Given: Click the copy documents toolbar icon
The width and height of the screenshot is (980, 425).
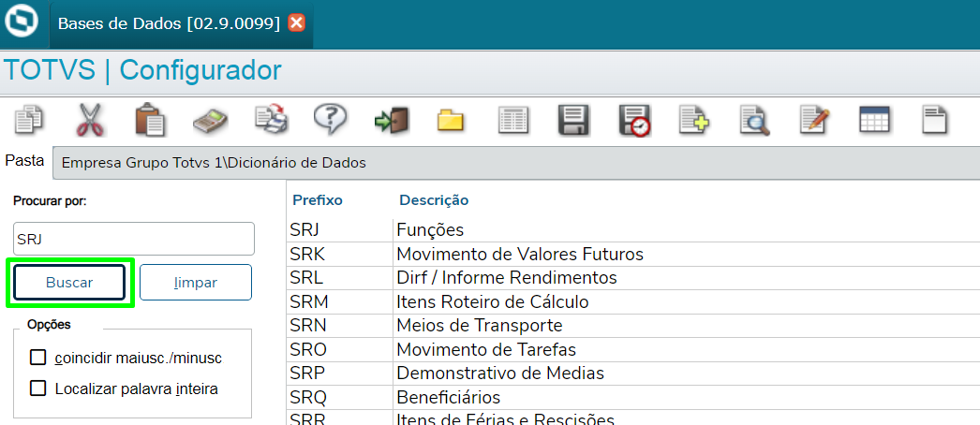Looking at the screenshot, I should point(30,120).
